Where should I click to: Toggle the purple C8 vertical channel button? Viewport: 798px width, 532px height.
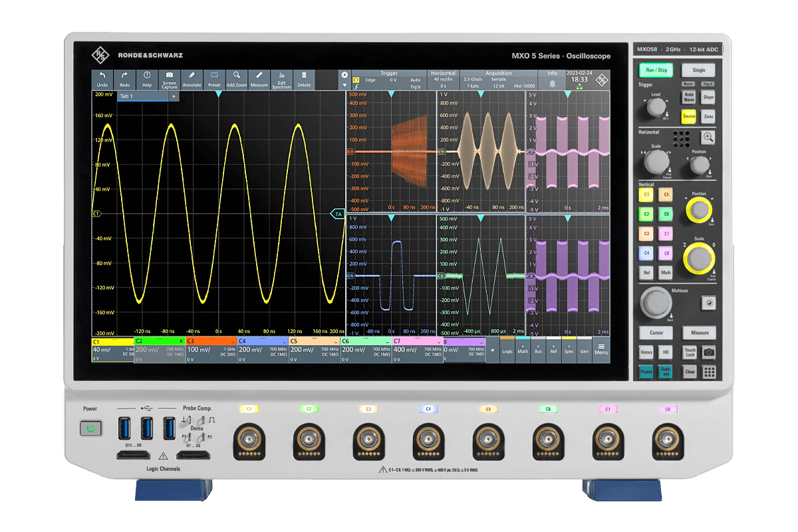pyautogui.click(x=666, y=253)
